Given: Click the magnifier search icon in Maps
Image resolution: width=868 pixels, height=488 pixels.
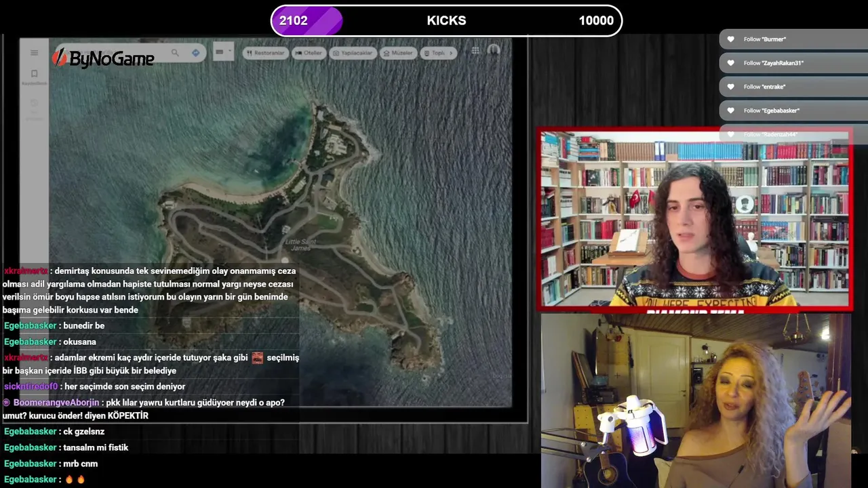Looking at the screenshot, I should coord(175,53).
